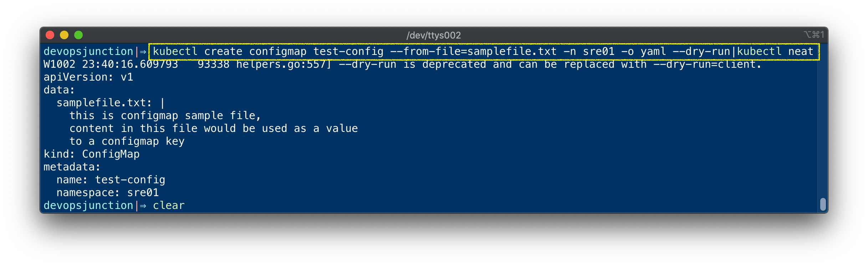Click the namespace: sre01 line

pyautogui.click(x=107, y=193)
